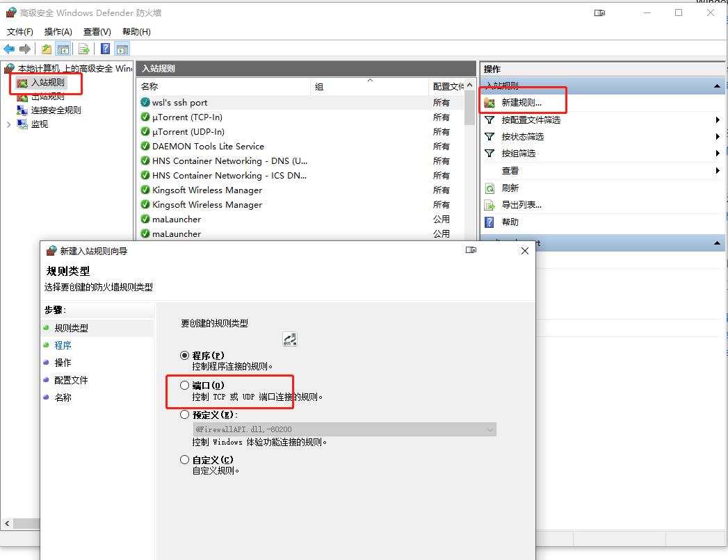The image size is (728, 560).
Task: Expand the 监视 tree node
Action: tap(8, 124)
